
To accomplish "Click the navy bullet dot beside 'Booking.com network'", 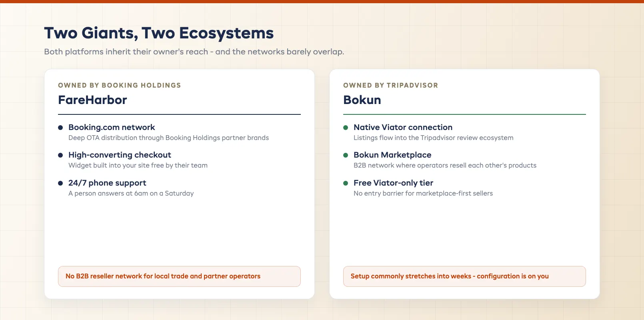I will [x=60, y=128].
